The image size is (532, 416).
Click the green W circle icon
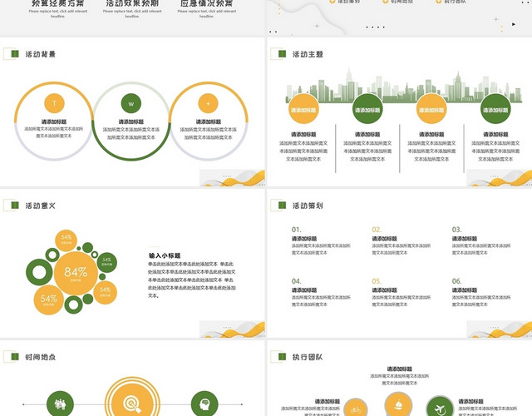(x=131, y=103)
